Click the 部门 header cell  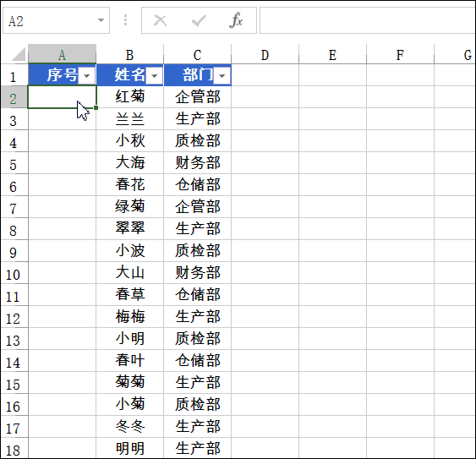pyautogui.click(x=198, y=75)
